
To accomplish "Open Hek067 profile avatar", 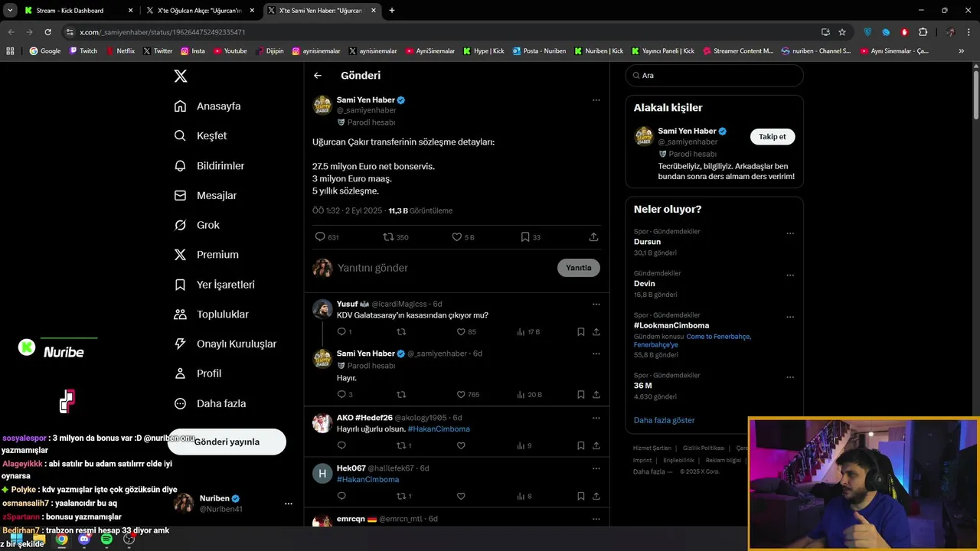I will (x=322, y=474).
